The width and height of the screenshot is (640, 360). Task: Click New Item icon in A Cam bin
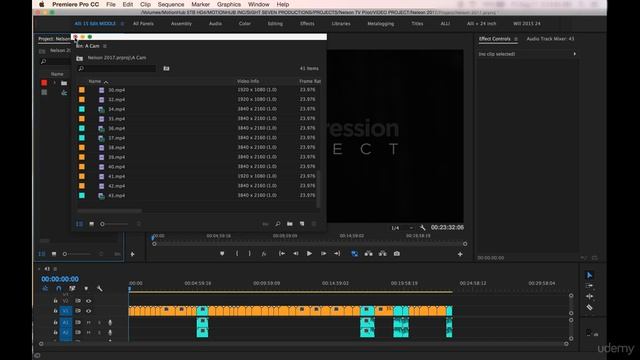click(x=302, y=224)
